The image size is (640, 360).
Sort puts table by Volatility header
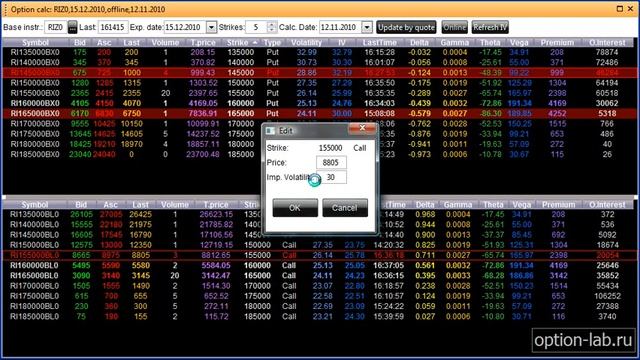tap(306, 42)
